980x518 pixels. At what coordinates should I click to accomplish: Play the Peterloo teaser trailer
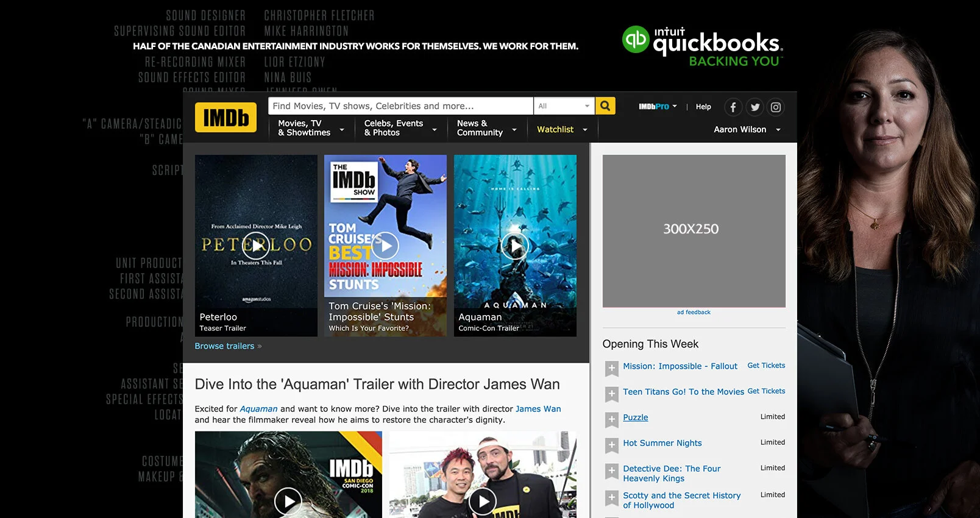pos(256,246)
